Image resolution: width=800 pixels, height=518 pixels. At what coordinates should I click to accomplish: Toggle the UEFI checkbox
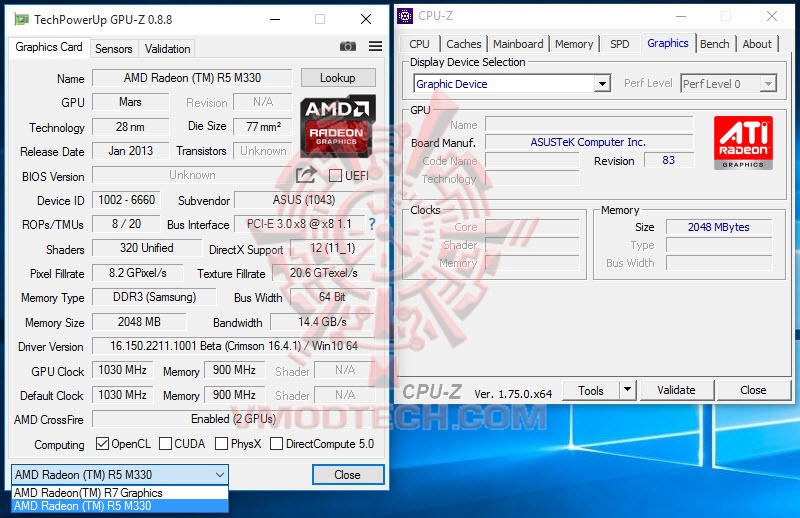pyautogui.click(x=335, y=176)
